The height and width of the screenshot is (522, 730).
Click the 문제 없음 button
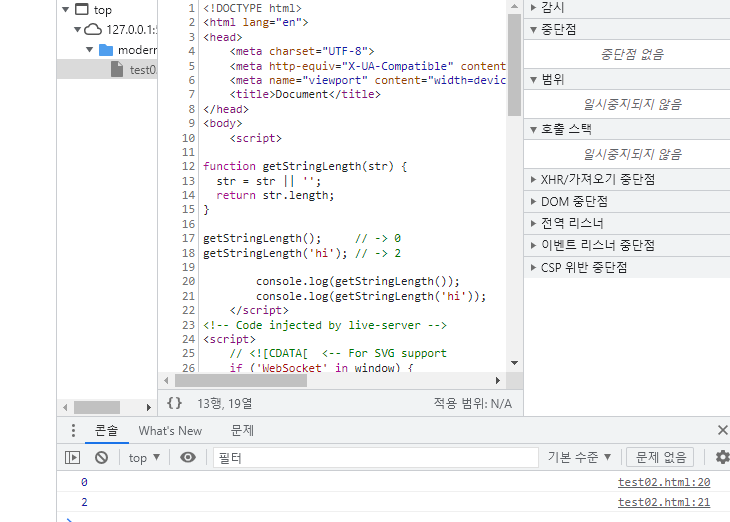[660, 457]
